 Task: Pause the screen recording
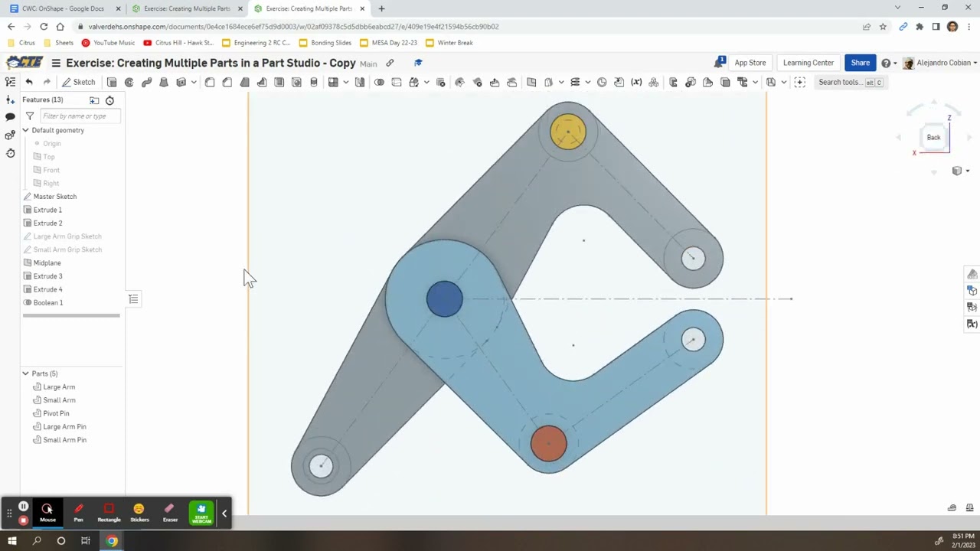[23, 507]
